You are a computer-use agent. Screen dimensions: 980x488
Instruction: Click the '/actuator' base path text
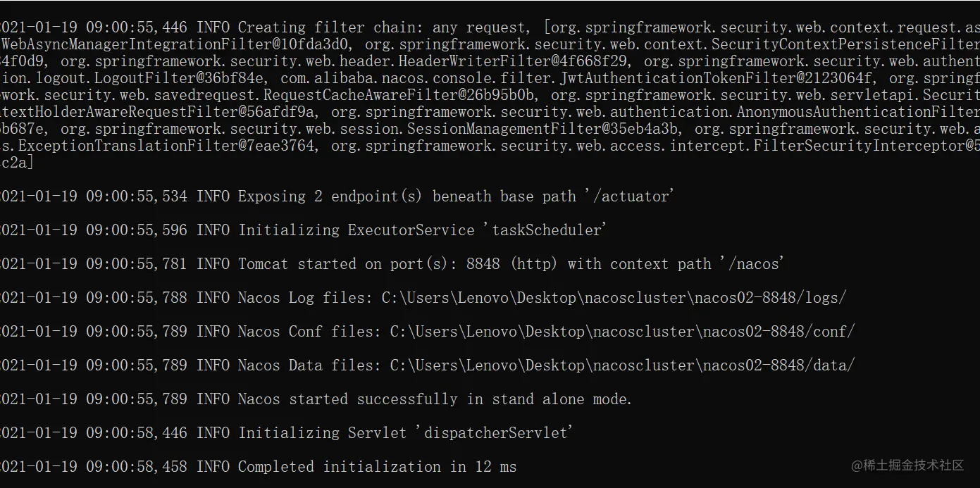pos(629,196)
